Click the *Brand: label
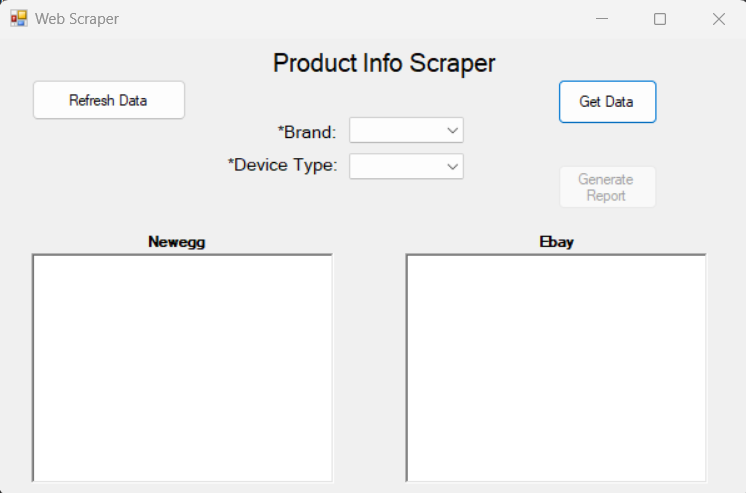 pyautogui.click(x=307, y=132)
